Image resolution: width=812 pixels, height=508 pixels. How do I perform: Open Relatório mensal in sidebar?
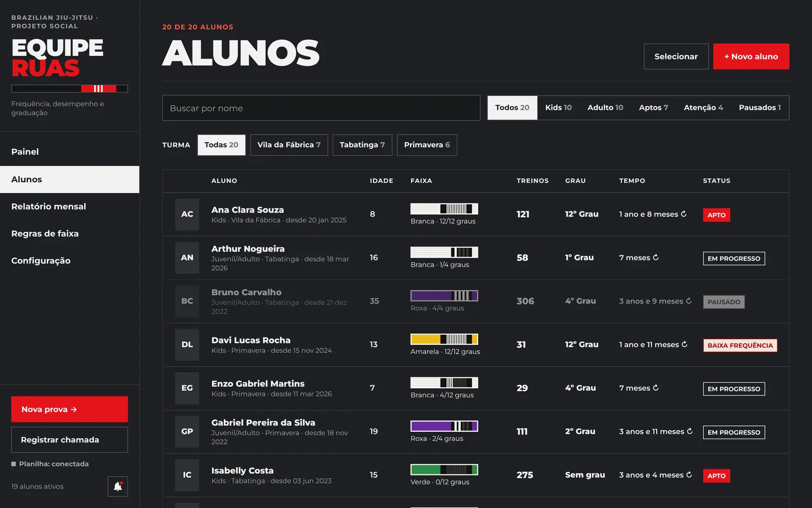pyautogui.click(x=70, y=206)
